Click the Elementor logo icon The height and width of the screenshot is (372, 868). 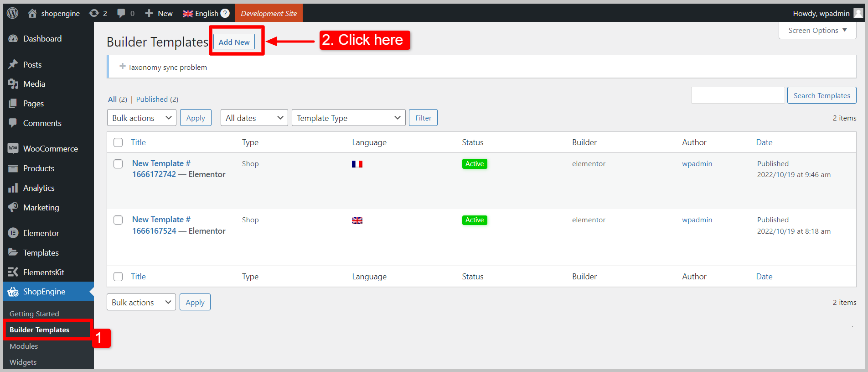pyautogui.click(x=13, y=233)
